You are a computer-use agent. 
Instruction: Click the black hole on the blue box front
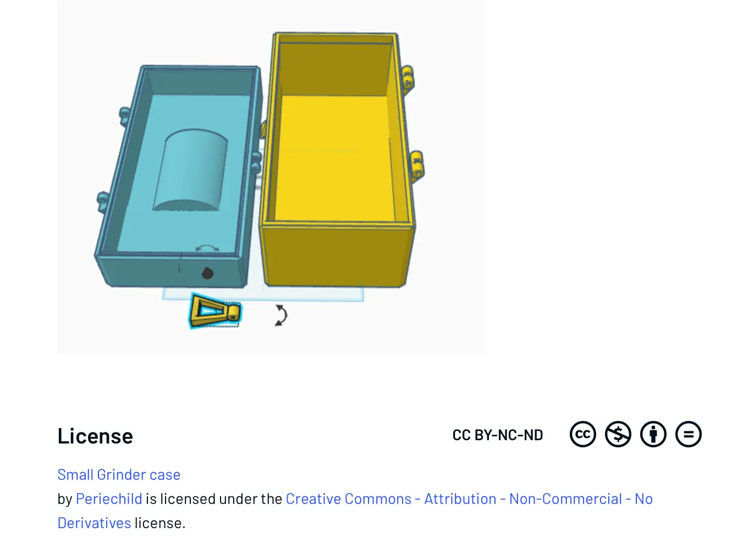pyautogui.click(x=207, y=273)
